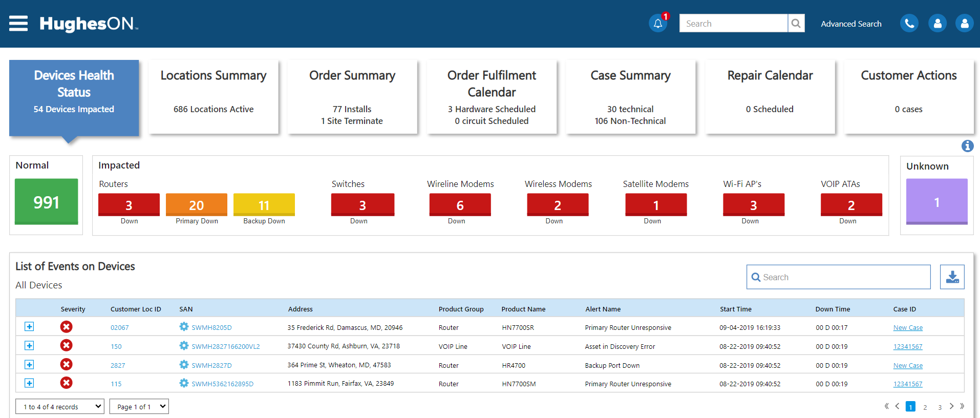Click the last user profile icon
The height and width of the screenshot is (418, 980).
pos(964,24)
